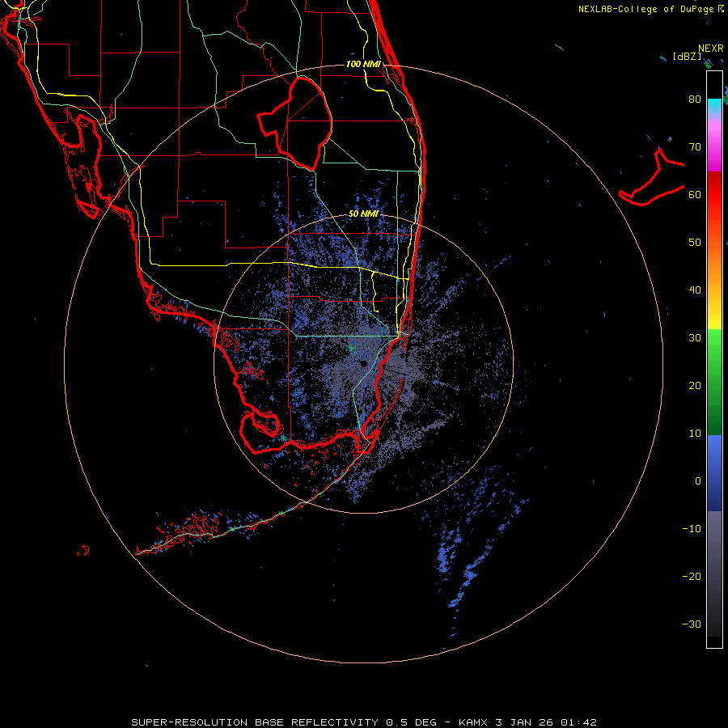The height and width of the screenshot is (728, 728).
Task: Click the 50 NMI range ring label
Action: 363,214
